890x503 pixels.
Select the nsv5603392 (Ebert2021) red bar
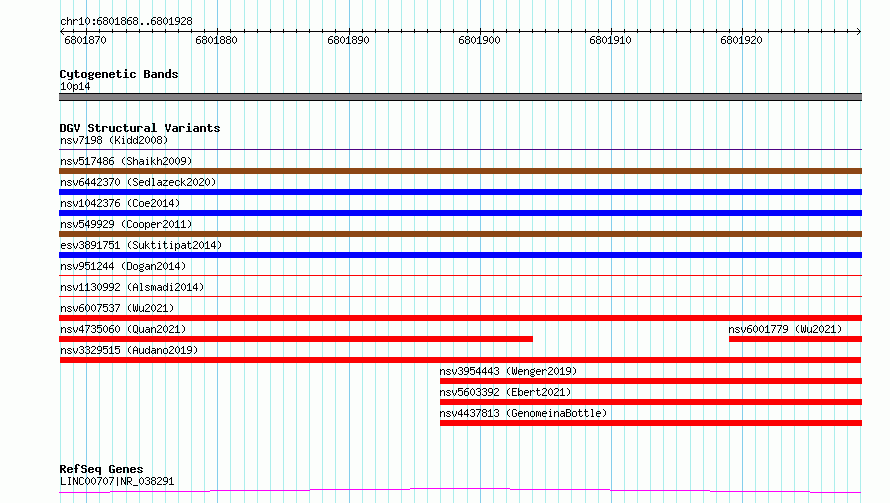coord(651,402)
